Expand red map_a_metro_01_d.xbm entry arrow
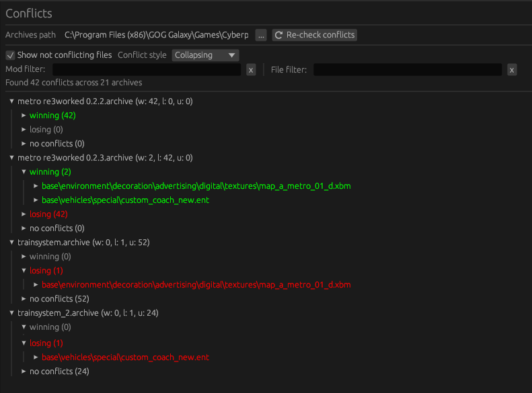The width and height of the screenshot is (532, 393). point(36,285)
